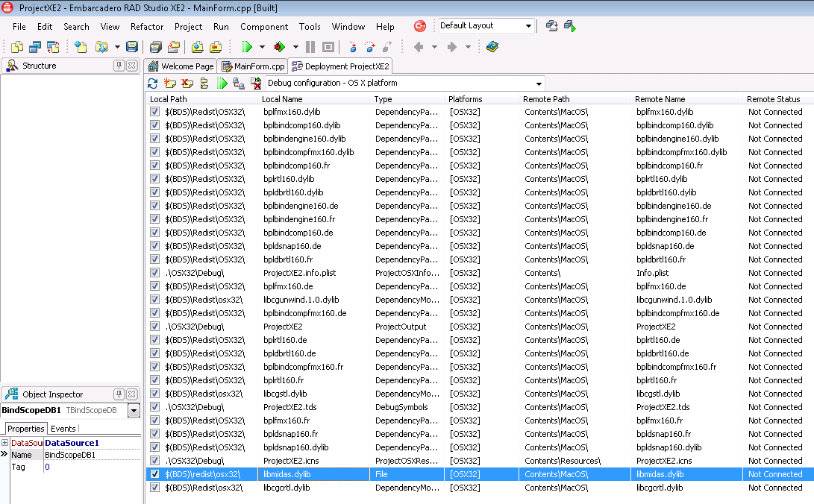
Task: Toggle checkbox for libcgunwind.1.0.dylib row
Action: (x=154, y=299)
